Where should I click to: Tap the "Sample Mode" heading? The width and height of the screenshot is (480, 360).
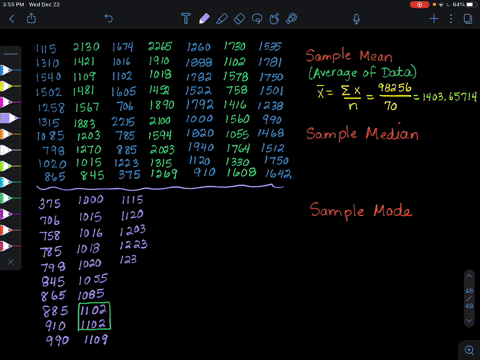click(361, 211)
